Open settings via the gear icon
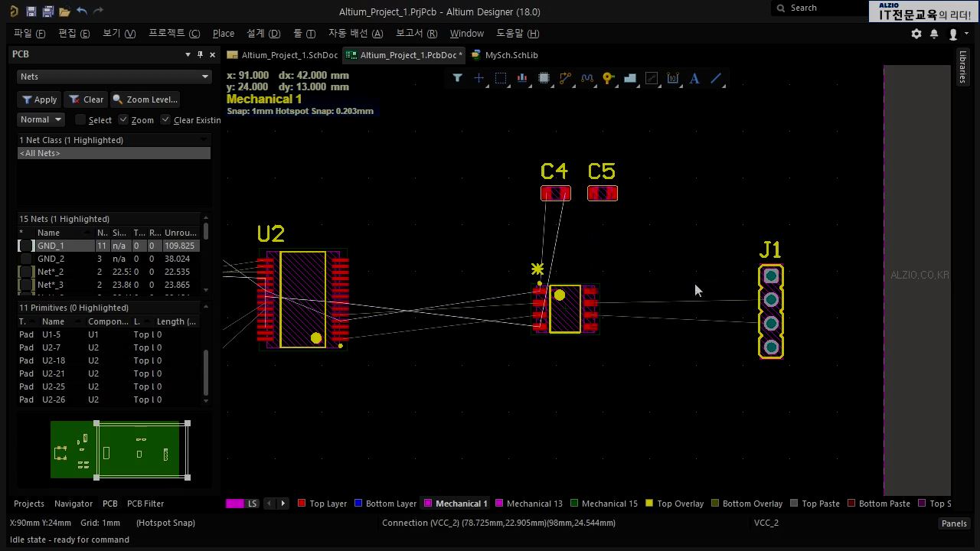Image resolution: width=980 pixels, height=551 pixels. [916, 34]
